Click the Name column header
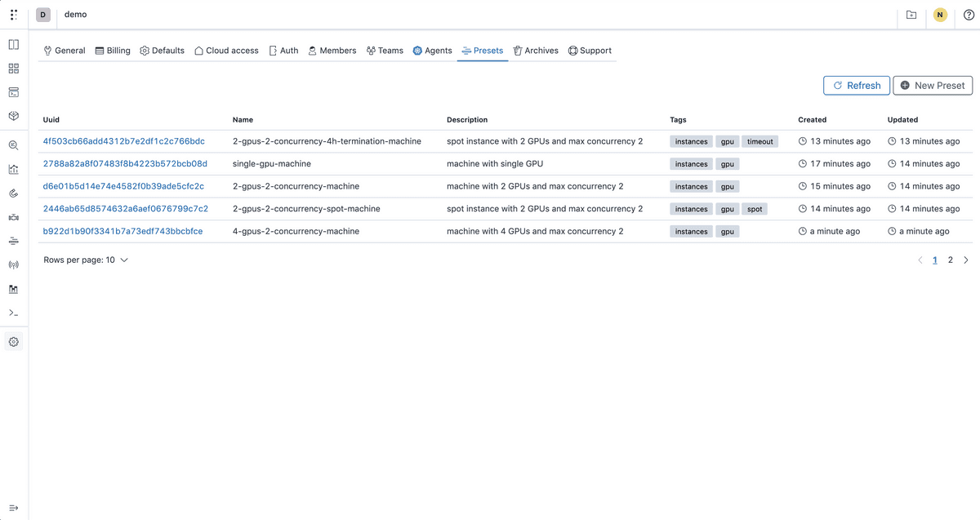Screen dimensions: 980x520 click(243, 119)
